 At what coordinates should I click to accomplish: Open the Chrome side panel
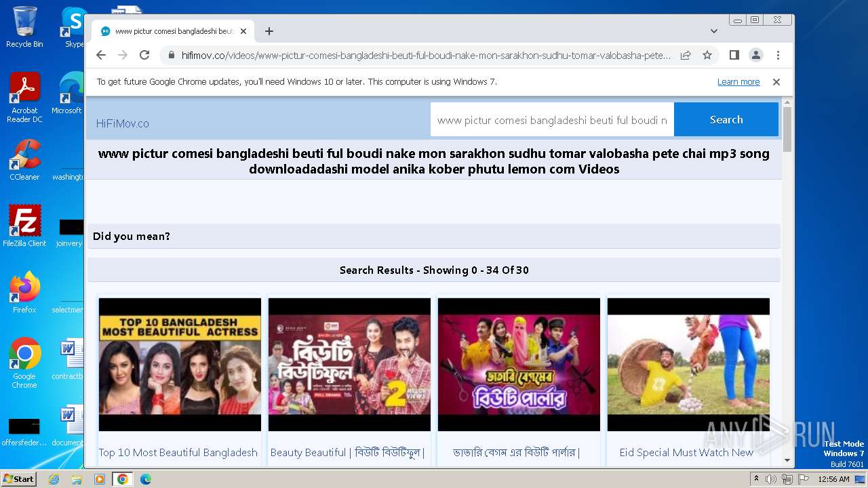point(734,55)
